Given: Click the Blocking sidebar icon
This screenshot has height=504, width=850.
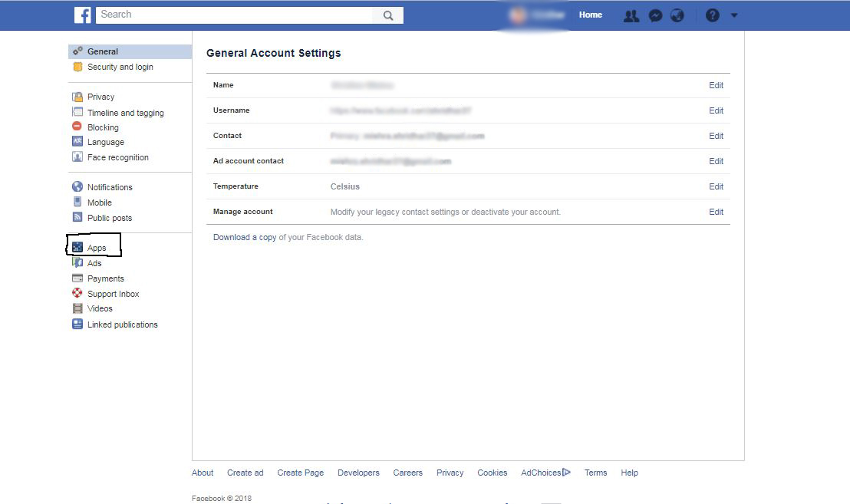Looking at the screenshot, I should click(x=77, y=127).
